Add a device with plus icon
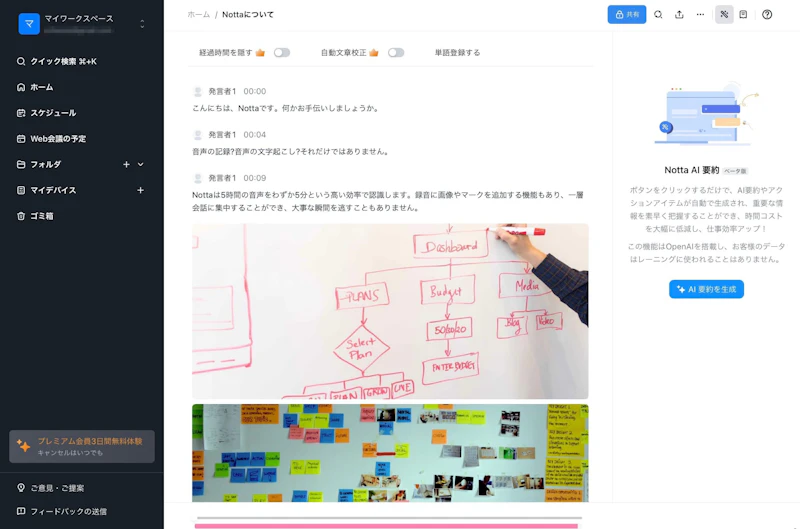The width and height of the screenshot is (800, 529). [140, 190]
